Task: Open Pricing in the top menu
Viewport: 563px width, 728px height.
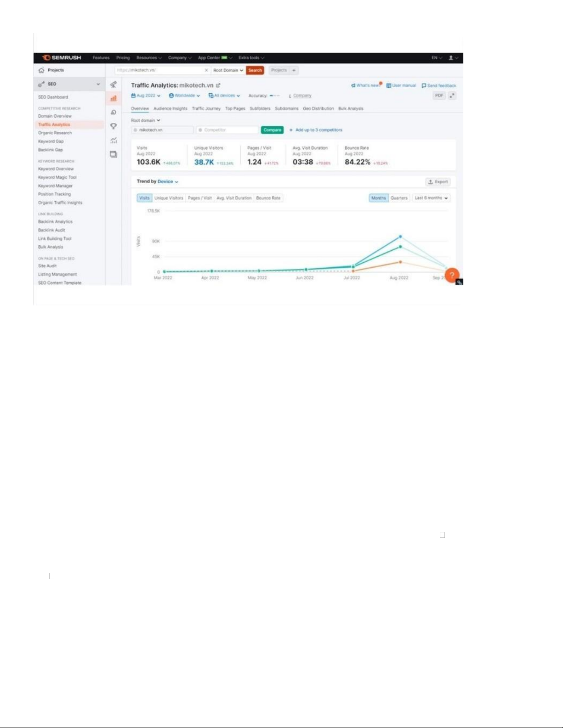Action: pyautogui.click(x=123, y=58)
